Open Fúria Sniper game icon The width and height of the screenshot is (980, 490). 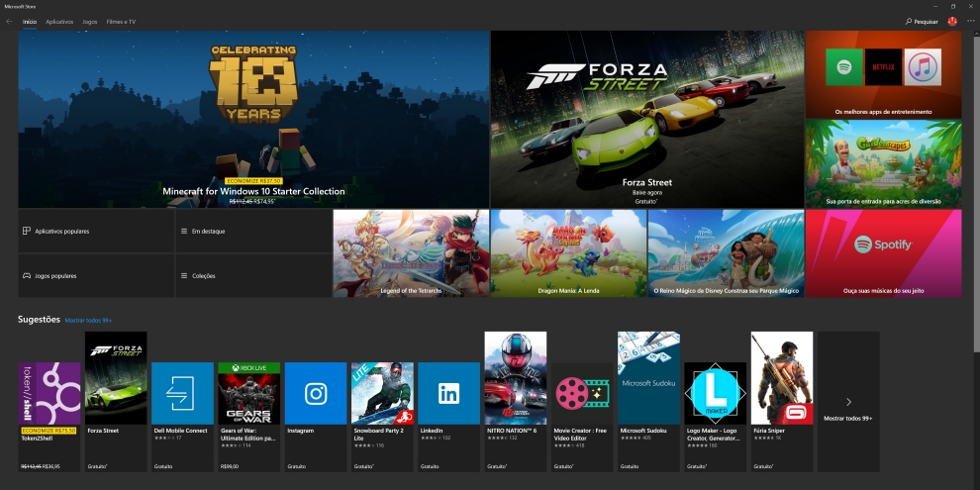(x=782, y=378)
